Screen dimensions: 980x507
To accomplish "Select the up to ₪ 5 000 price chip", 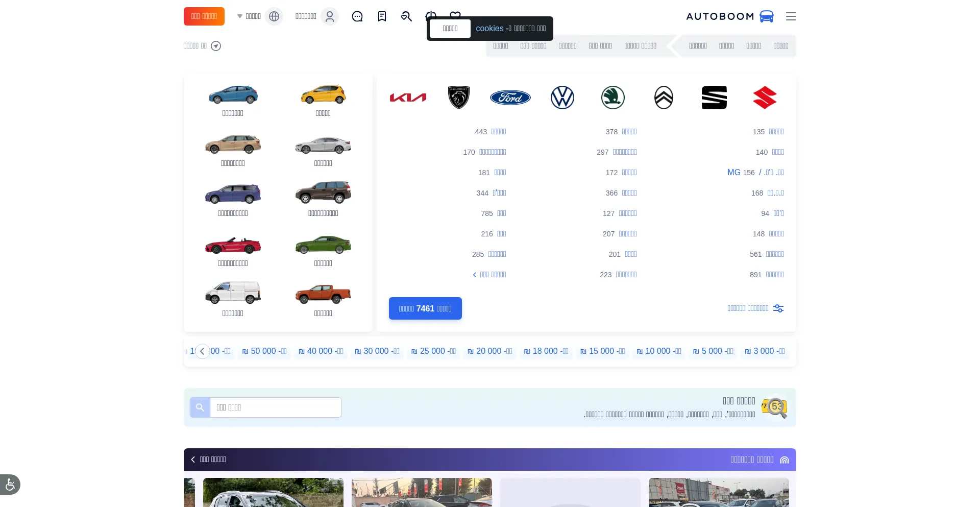I will tap(713, 351).
